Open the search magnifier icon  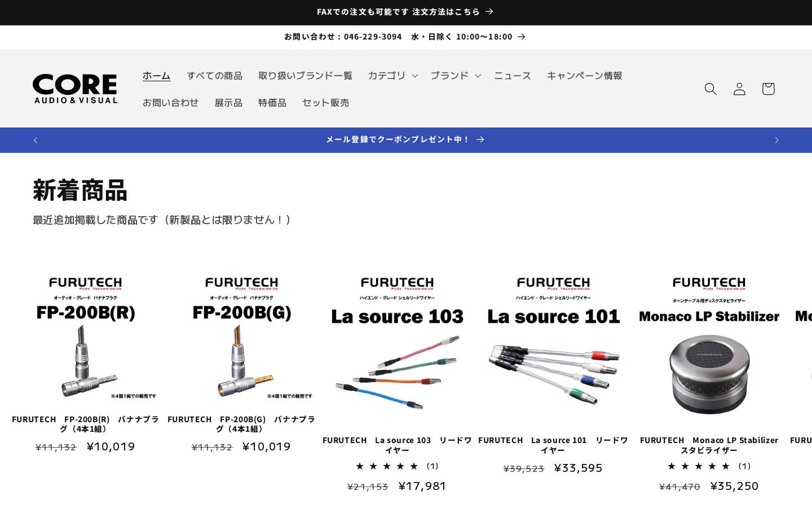click(710, 89)
